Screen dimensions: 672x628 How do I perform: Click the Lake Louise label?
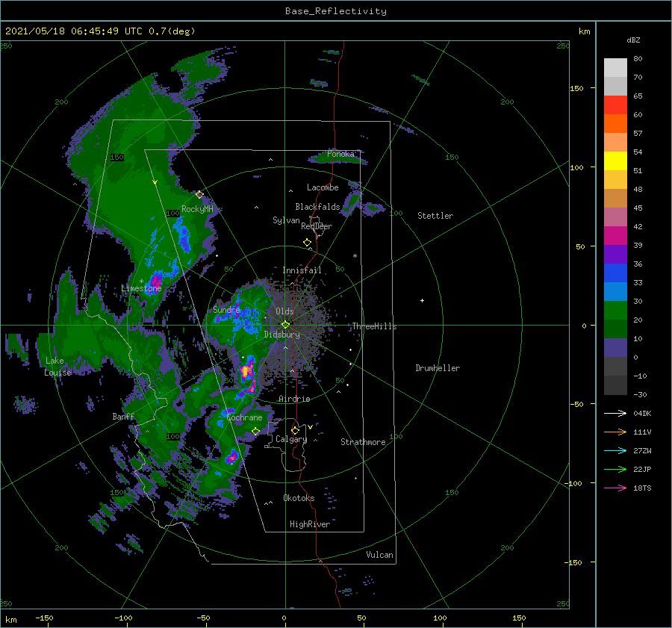click(58, 367)
